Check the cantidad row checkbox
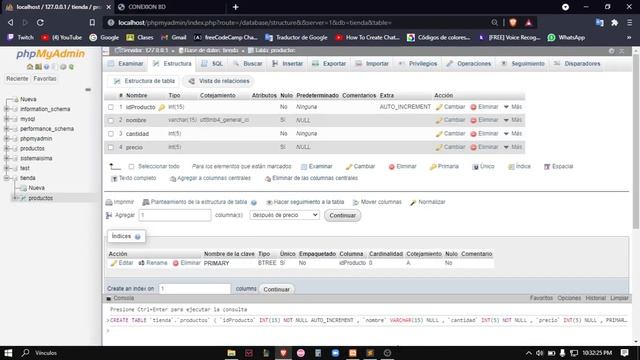Screen dimensions: 640x360 point(111,134)
